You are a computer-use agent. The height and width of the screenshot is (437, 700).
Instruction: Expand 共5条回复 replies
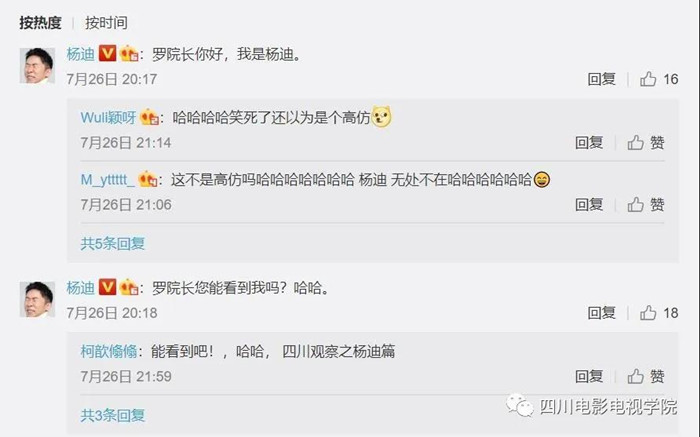click(x=112, y=244)
